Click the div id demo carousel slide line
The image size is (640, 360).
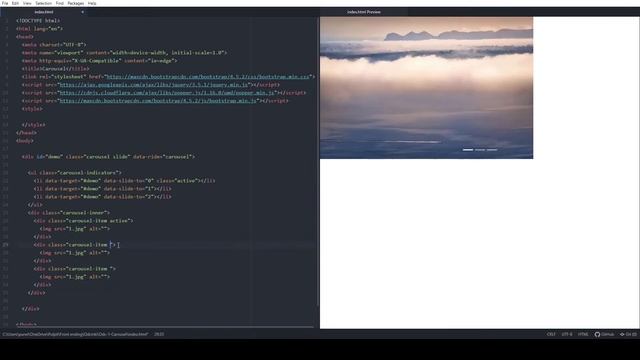click(x=108, y=157)
